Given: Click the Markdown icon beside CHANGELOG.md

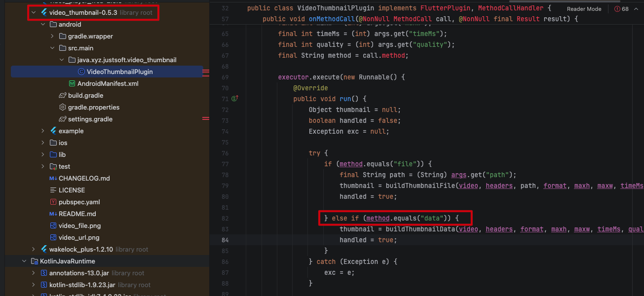Looking at the screenshot, I should [x=53, y=178].
